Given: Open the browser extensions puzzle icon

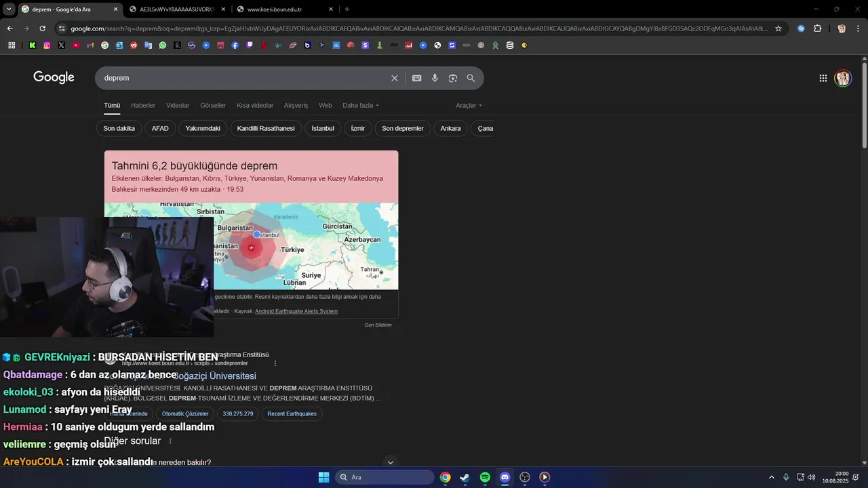Looking at the screenshot, I should tap(817, 28).
